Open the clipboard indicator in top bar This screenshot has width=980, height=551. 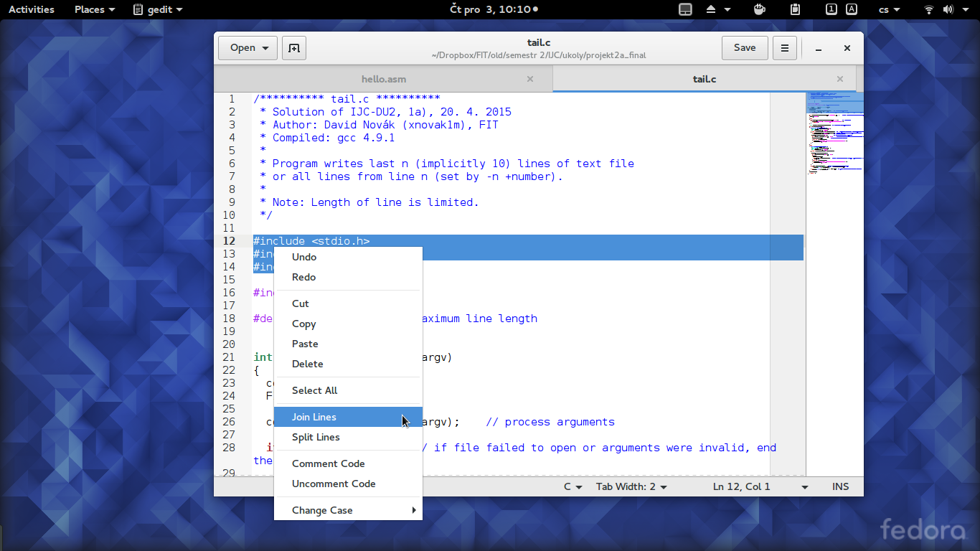795,9
